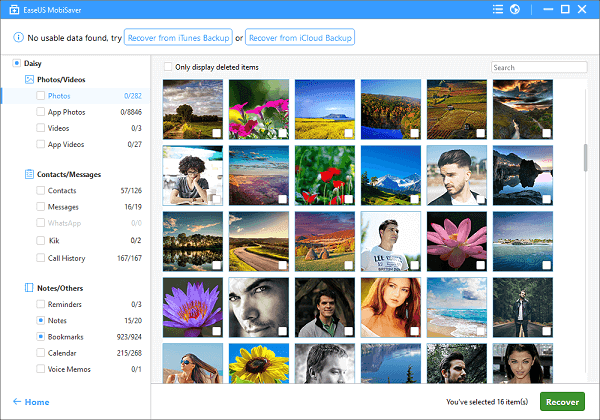Open the Calendar category in sidebar
This screenshot has width=600, height=420.
click(x=63, y=352)
